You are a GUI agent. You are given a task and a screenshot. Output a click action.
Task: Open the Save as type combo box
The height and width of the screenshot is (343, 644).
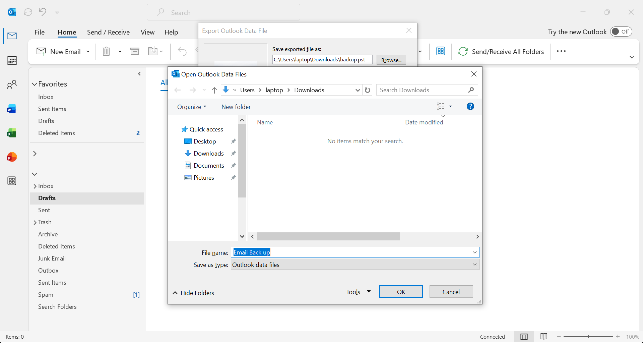tap(355, 265)
